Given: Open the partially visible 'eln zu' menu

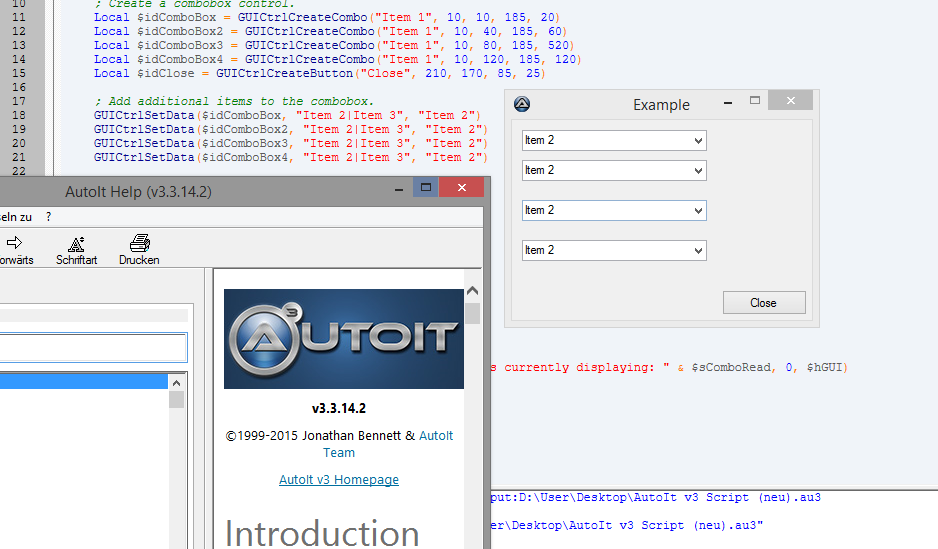Looking at the screenshot, I should (x=15, y=216).
